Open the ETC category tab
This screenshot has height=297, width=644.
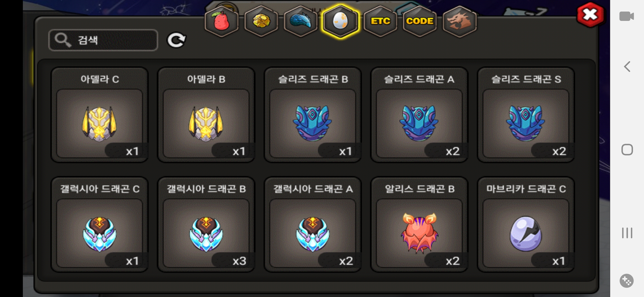(x=380, y=21)
